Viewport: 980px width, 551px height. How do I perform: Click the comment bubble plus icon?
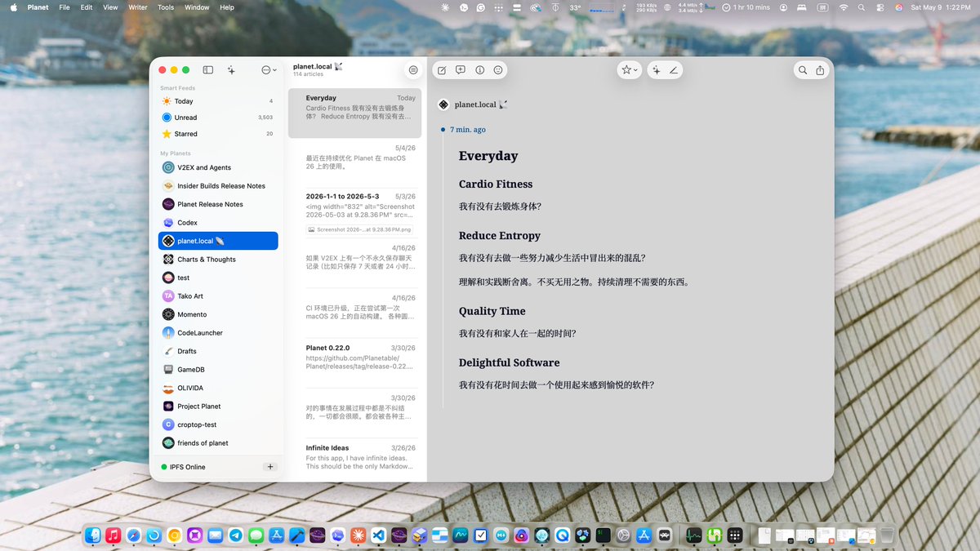[461, 70]
